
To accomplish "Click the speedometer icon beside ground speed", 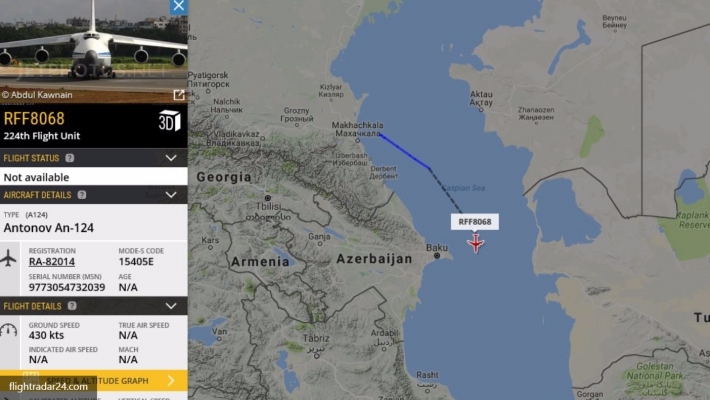I will click(x=9, y=330).
